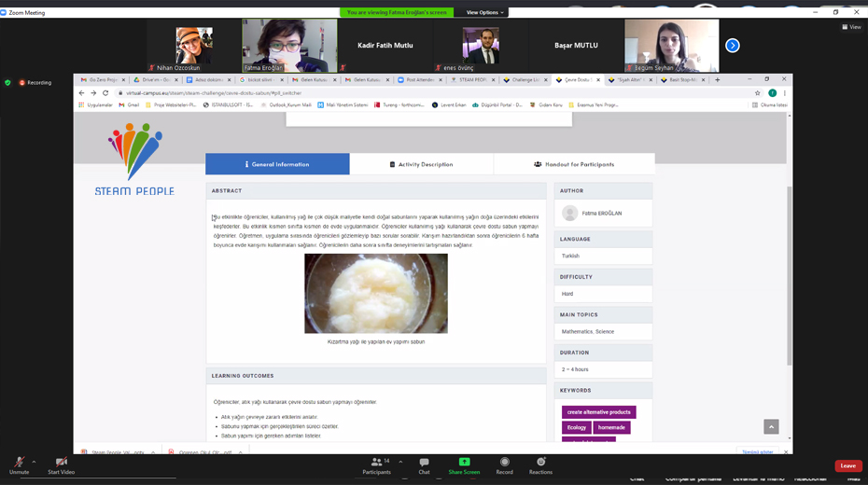This screenshot has width=868, height=485.
Task: Open the Mali Yönetim Sistemi bookmark
Action: click(343, 104)
